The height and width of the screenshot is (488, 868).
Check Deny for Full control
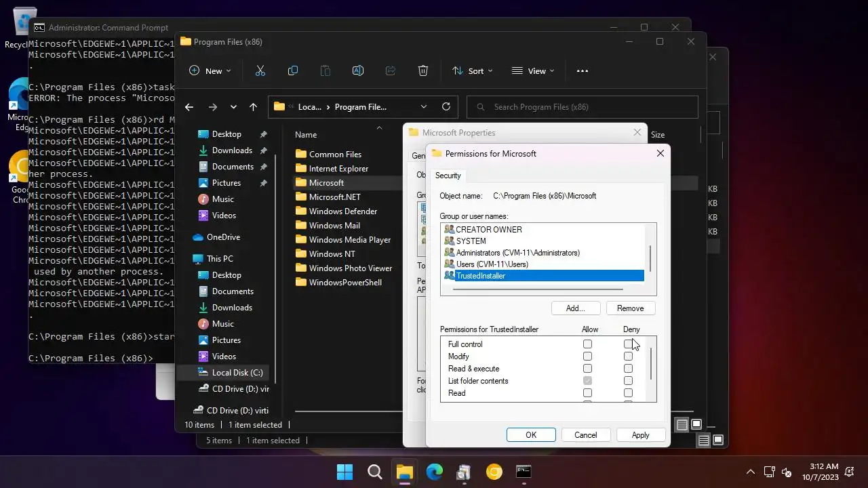(x=628, y=344)
